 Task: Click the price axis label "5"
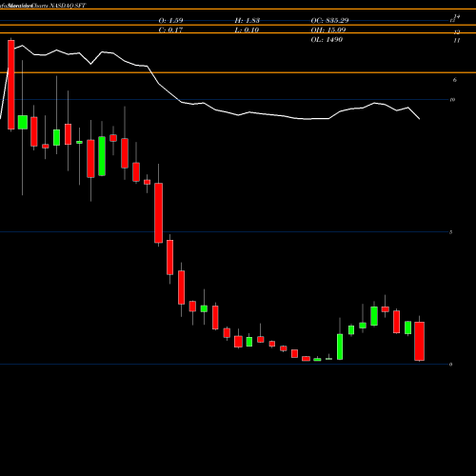click(x=451, y=232)
